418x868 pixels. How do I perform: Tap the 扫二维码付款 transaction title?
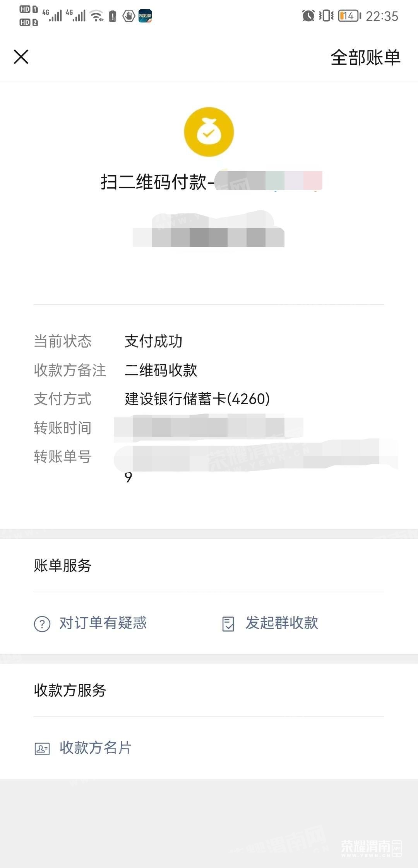154,182
